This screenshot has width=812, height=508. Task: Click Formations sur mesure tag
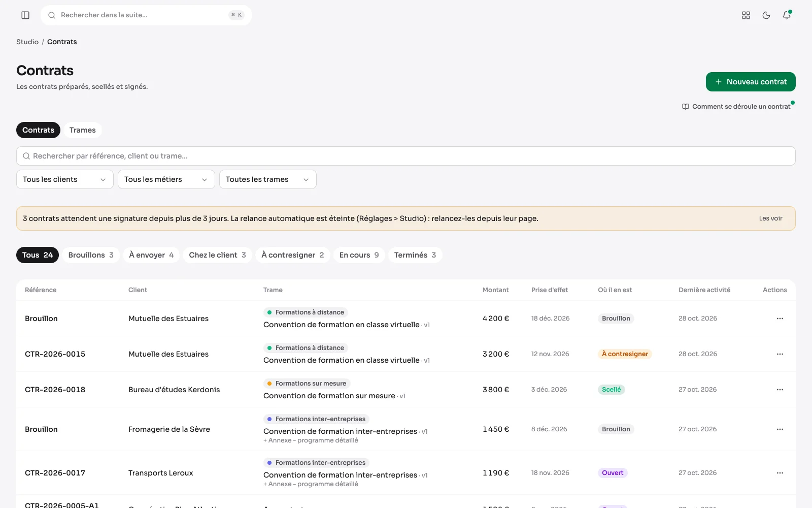307,384
